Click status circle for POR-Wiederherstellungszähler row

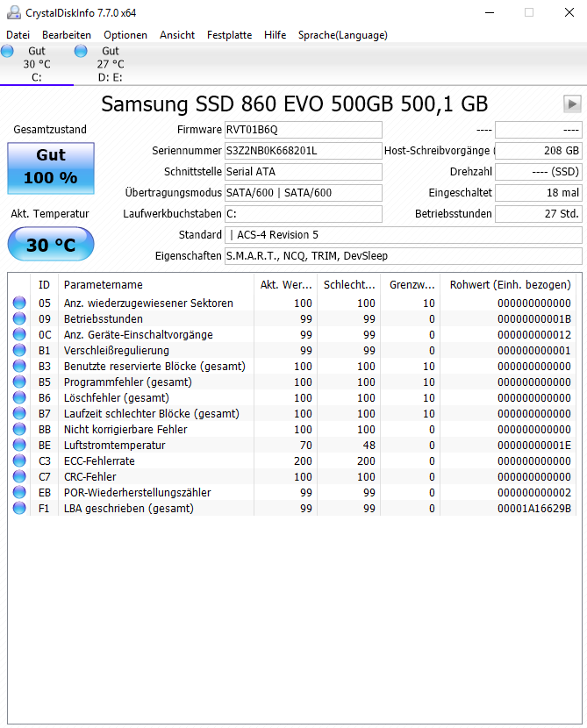coord(19,492)
